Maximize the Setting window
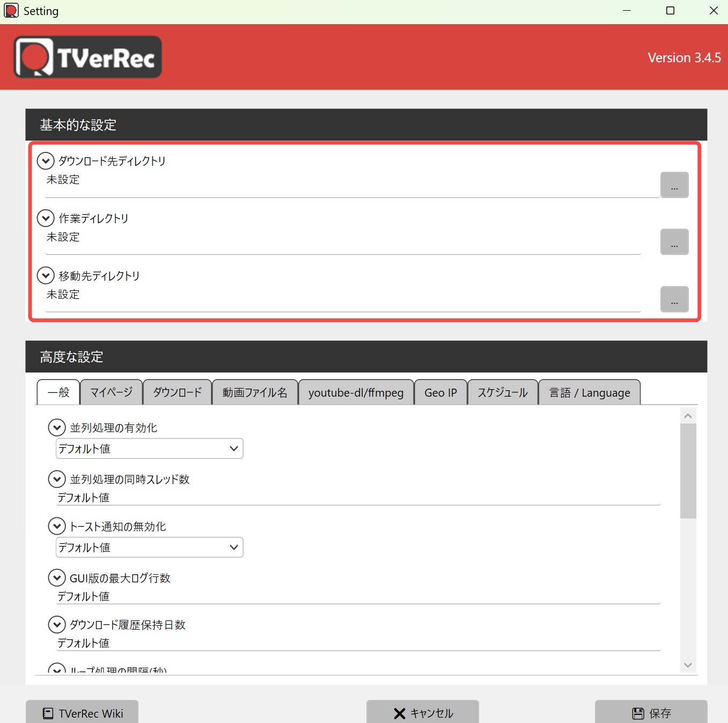The height and width of the screenshot is (723, 728). click(x=670, y=11)
